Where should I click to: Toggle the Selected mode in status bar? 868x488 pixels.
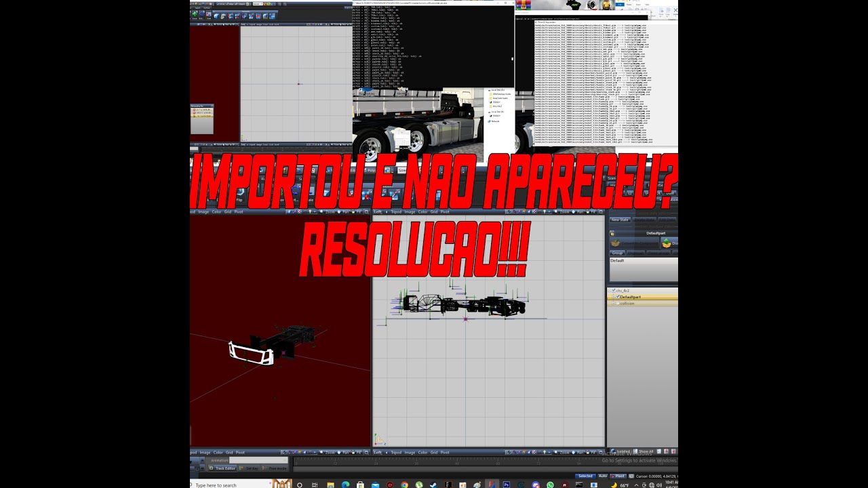coord(585,476)
